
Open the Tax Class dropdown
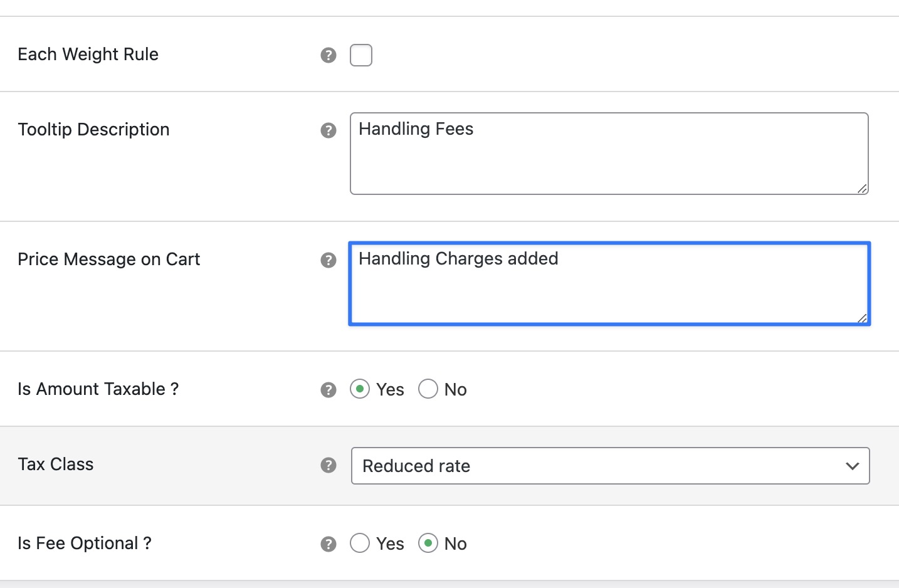pos(611,466)
